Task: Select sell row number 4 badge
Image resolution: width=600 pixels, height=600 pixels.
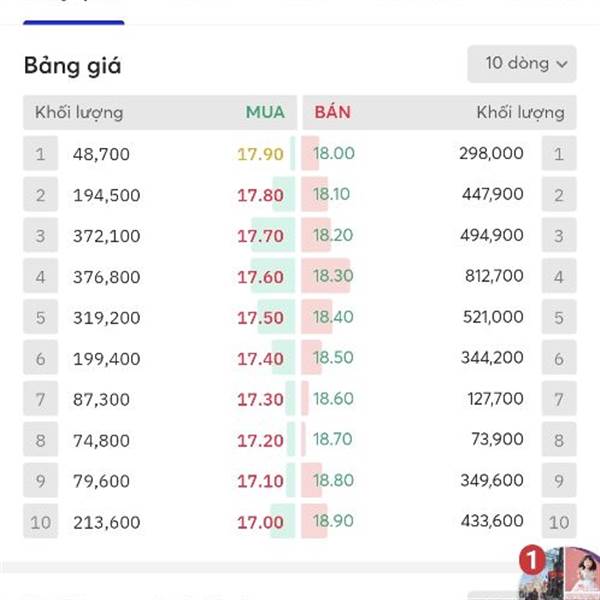Action: coord(559,276)
